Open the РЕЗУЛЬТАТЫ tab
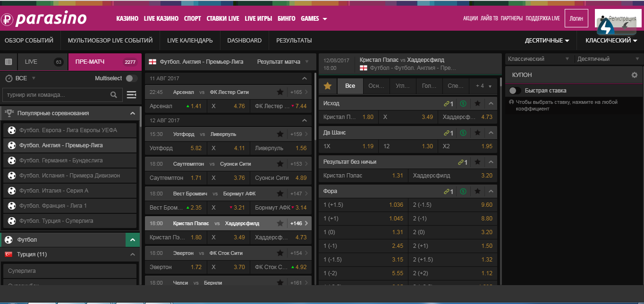 pyautogui.click(x=294, y=41)
